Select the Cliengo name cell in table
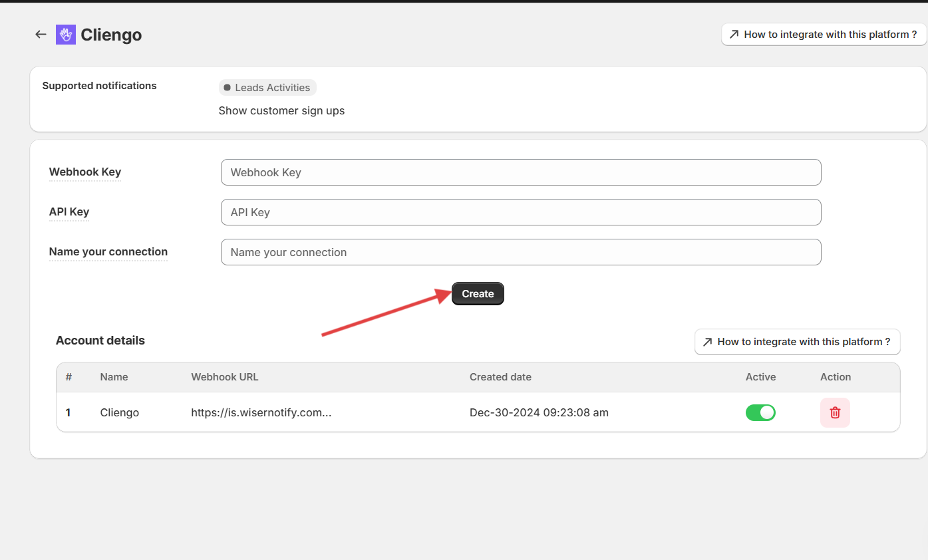Viewport: 928px width, 560px height. pos(120,412)
